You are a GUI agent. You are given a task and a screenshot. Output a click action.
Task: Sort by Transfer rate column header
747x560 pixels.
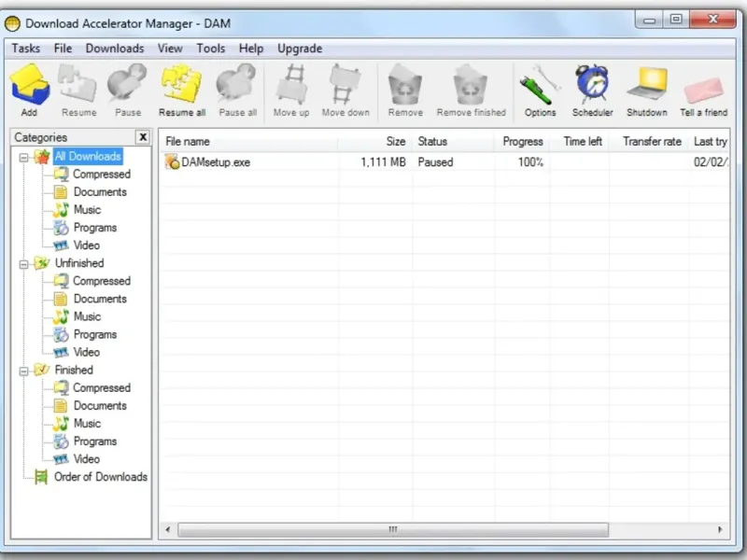click(x=648, y=142)
